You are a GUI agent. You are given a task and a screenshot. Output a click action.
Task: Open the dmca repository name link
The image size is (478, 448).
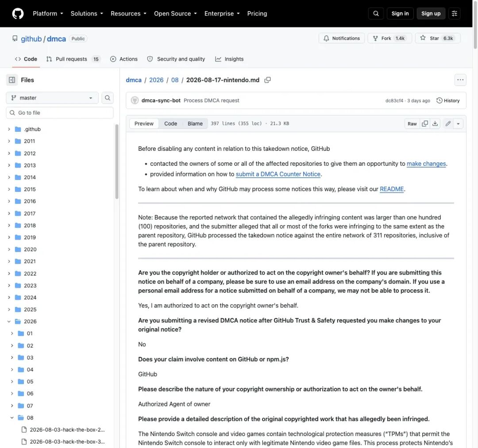[56, 38]
